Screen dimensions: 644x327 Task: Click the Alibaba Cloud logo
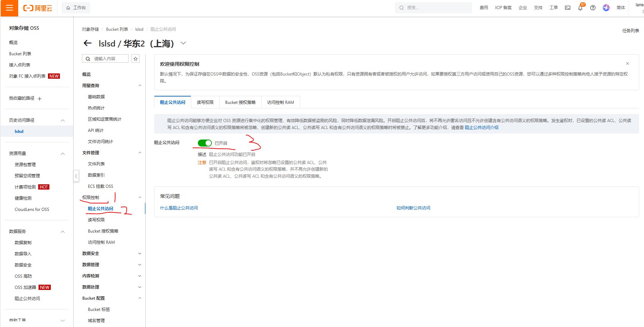pos(38,8)
